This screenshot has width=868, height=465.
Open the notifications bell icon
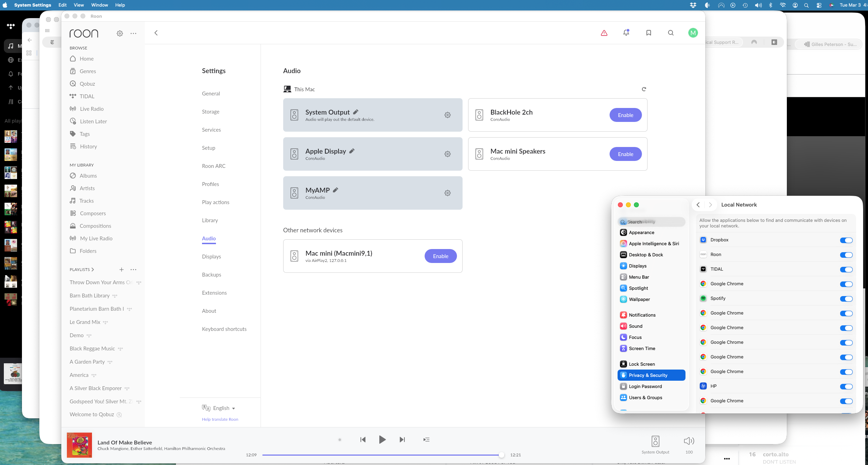click(626, 32)
